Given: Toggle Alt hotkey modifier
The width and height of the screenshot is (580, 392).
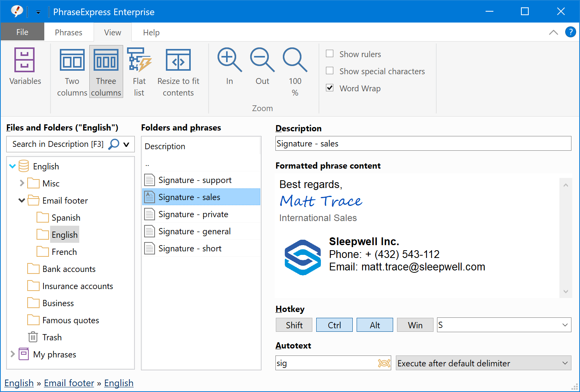Looking at the screenshot, I should (x=375, y=325).
